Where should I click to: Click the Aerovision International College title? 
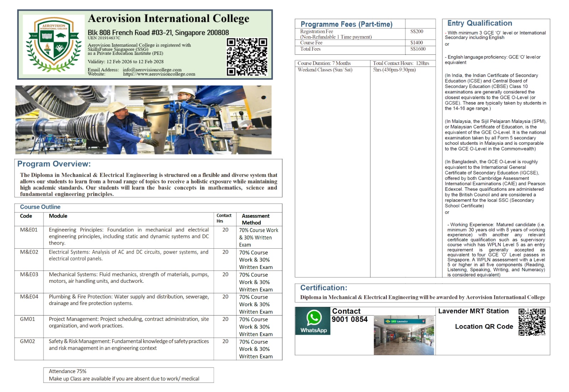click(x=168, y=18)
